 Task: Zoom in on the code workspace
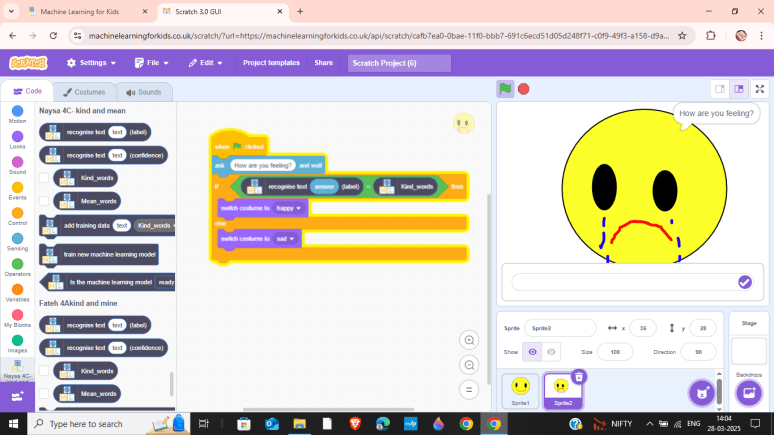(x=468, y=341)
